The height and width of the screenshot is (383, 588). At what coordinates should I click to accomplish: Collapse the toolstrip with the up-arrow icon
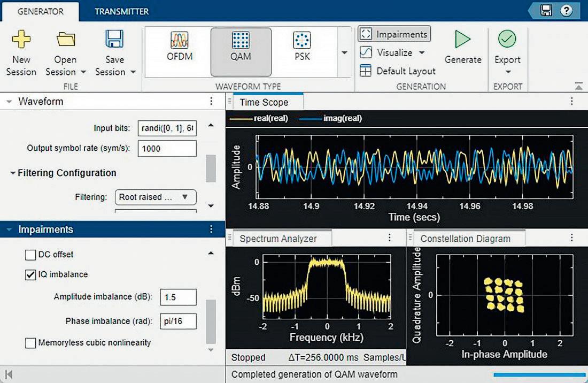578,86
